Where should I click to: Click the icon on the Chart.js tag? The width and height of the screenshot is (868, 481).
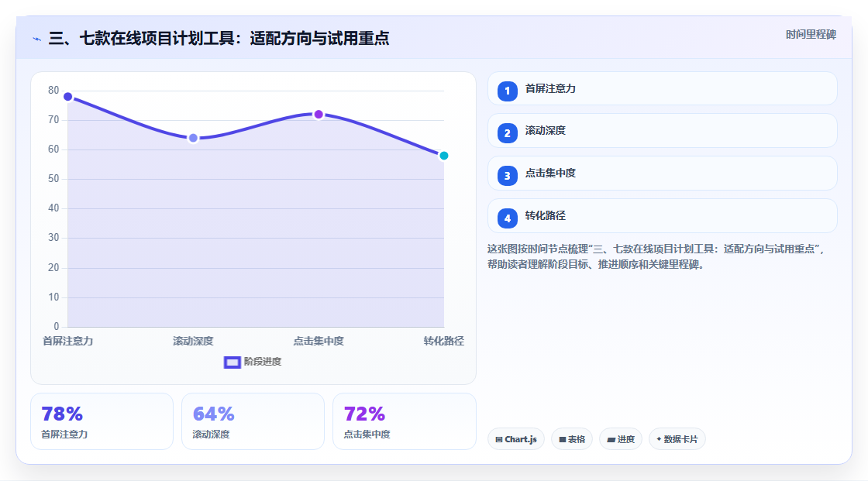pos(499,439)
